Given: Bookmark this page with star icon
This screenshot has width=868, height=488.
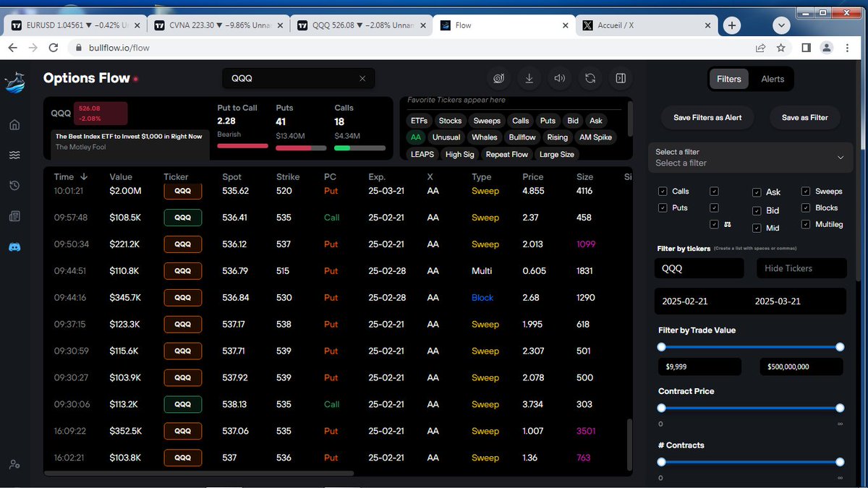Looking at the screenshot, I should (x=781, y=48).
